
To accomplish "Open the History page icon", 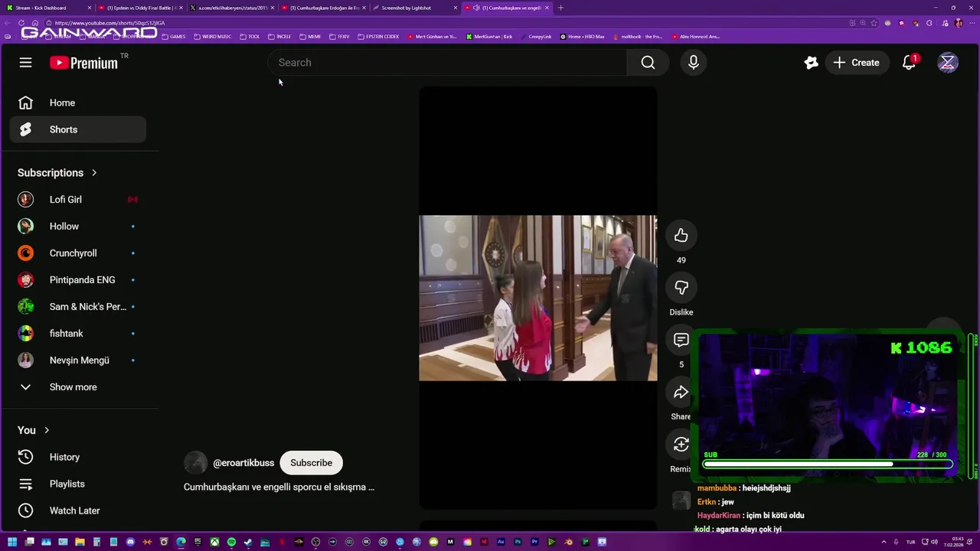I will (25, 457).
